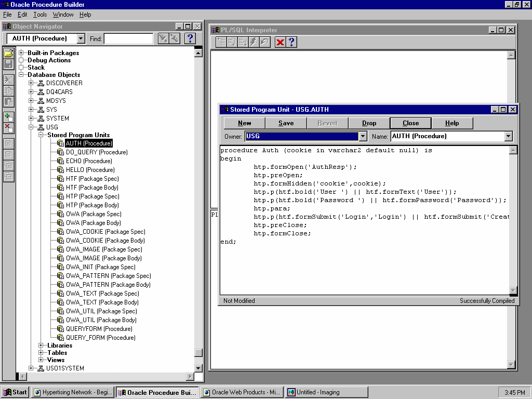Expand the Built-in Packages node
Screen dimensions: 532x399
click(21, 52)
